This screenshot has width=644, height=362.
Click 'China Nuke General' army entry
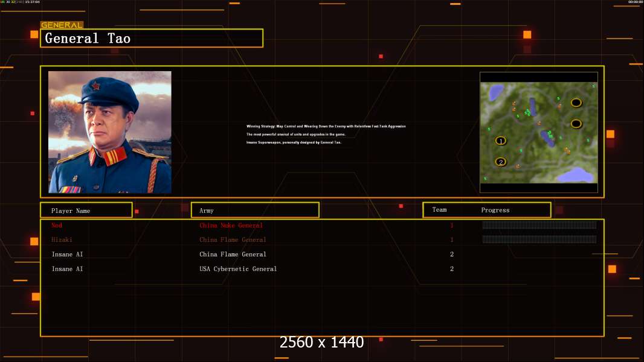coord(231,225)
